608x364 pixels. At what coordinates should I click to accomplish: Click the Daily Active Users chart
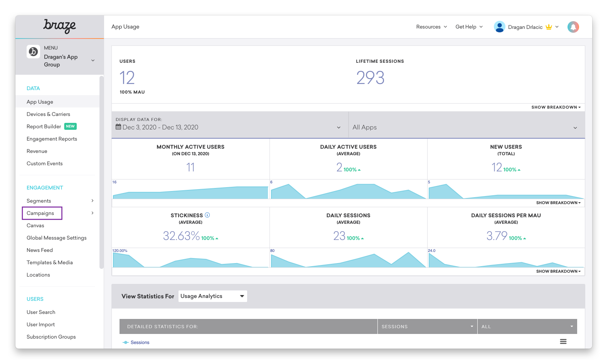pos(348,189)
